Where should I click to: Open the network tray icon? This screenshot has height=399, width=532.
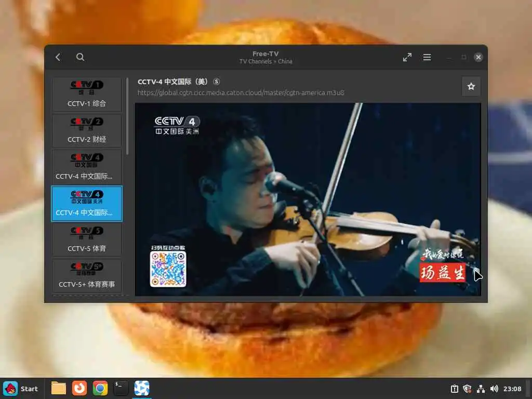point(481,389)
